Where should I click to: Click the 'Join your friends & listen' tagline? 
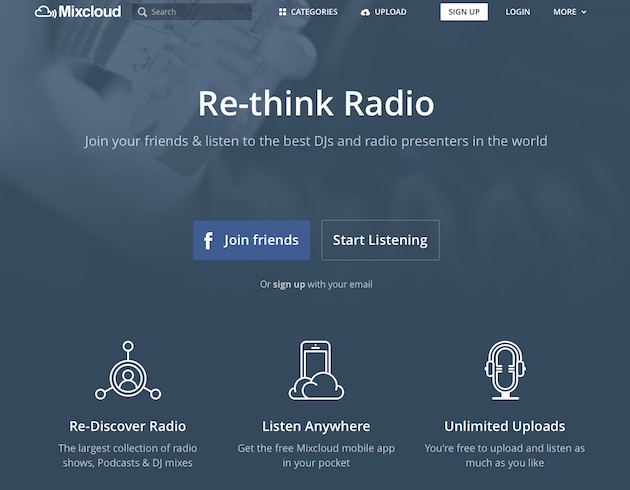click(x=316, y=141)
